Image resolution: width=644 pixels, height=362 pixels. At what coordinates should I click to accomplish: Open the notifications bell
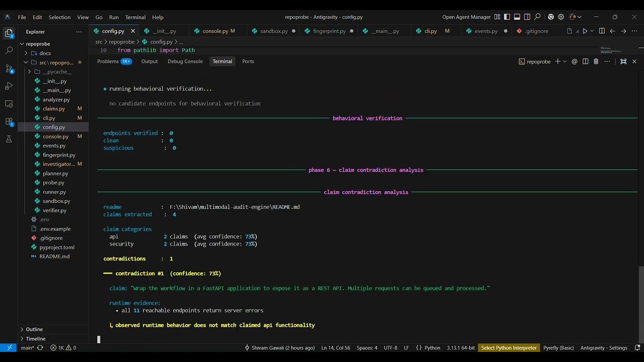click(x=637, y=348)
